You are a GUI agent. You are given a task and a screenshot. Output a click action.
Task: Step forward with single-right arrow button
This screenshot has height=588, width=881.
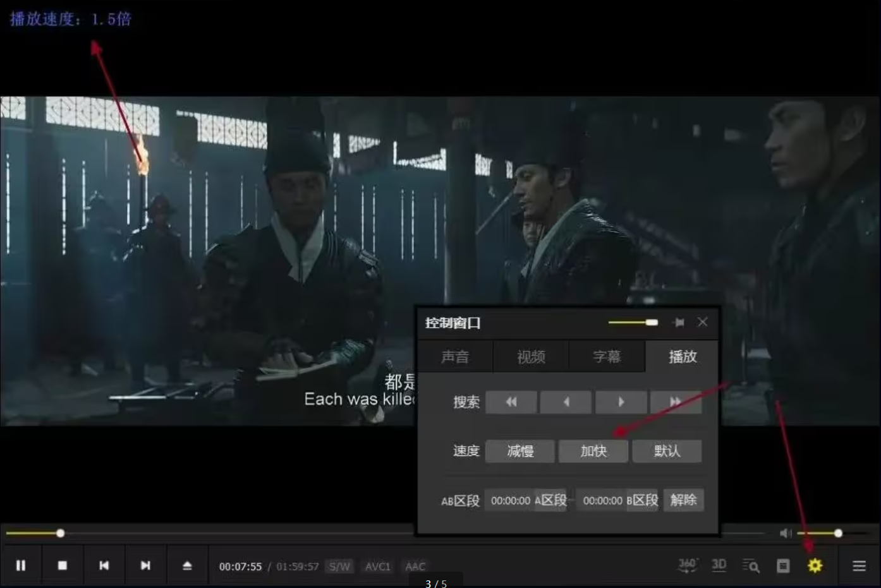pos(621,402)
